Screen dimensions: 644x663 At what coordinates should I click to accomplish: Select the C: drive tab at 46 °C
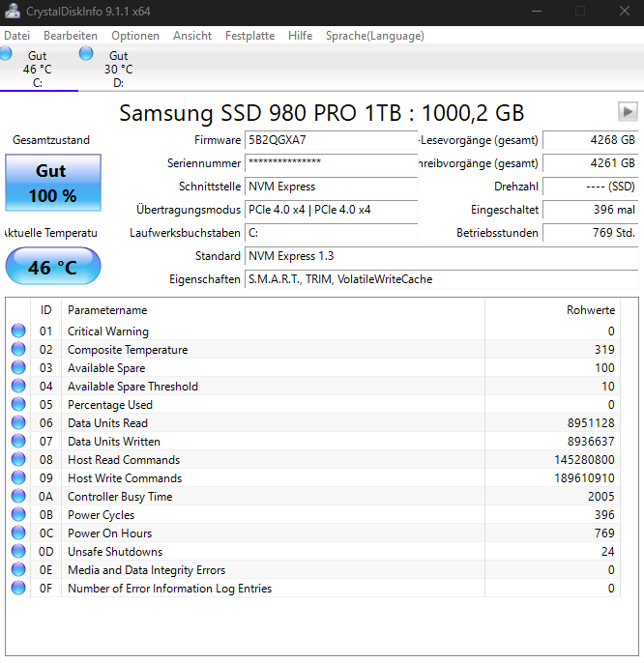click(x=38, y=69)
